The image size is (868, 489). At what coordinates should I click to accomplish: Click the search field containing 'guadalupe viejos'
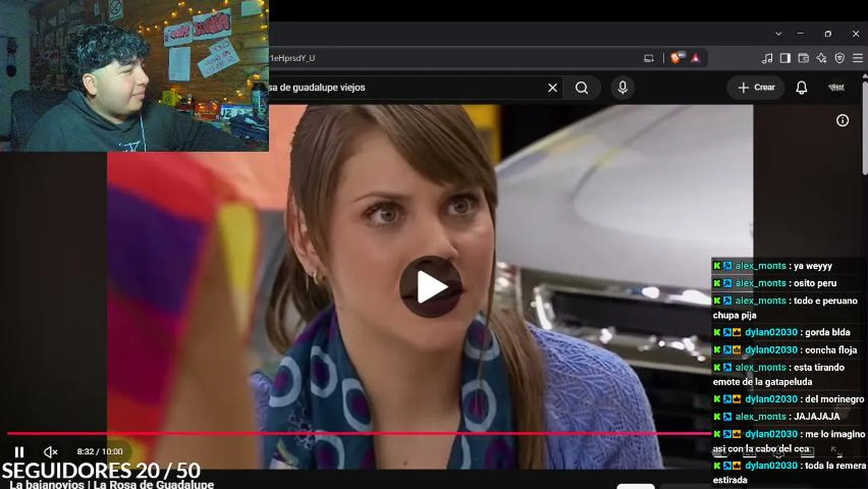(414, 88)
